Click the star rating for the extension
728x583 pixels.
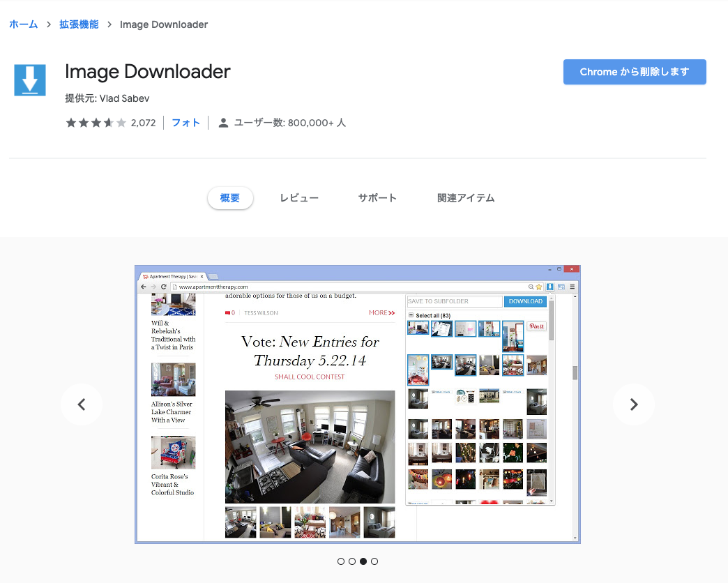(x=96, y=123)
